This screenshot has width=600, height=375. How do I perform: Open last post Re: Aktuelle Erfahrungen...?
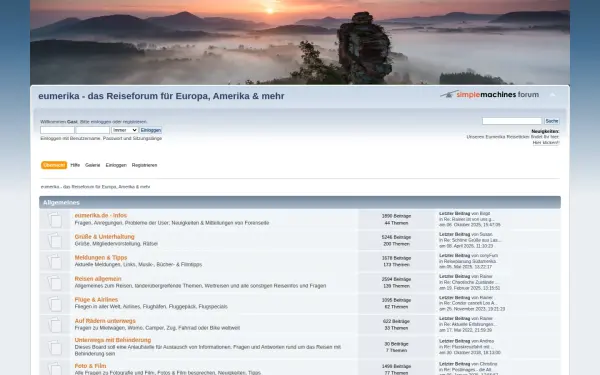tap(470, 324)
